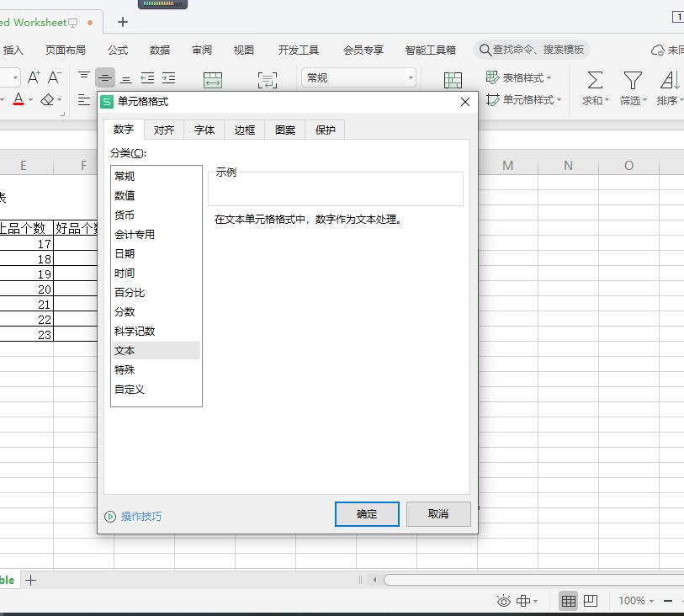This screenshot has width=684, height=616.
Task: Click the decrease indent icon
Action: click(x=147, y=78)
